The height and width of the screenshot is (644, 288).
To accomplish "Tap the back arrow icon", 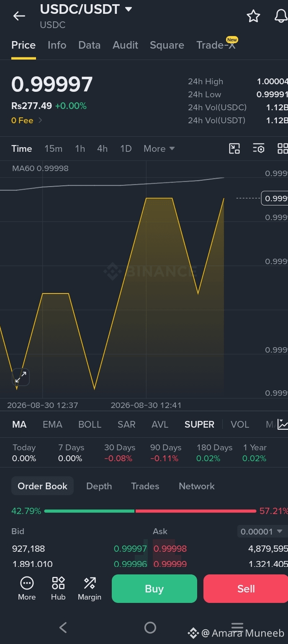I will 19,16.
